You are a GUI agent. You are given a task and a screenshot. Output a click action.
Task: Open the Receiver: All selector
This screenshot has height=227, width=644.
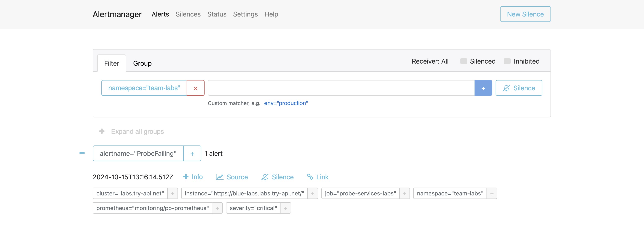[x=430, y=61]
